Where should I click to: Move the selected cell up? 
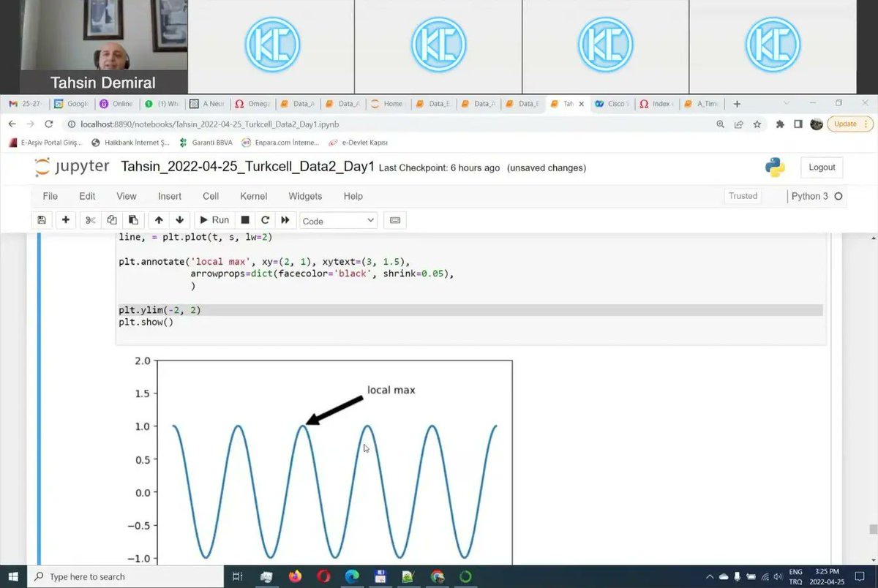click(159, 220)
